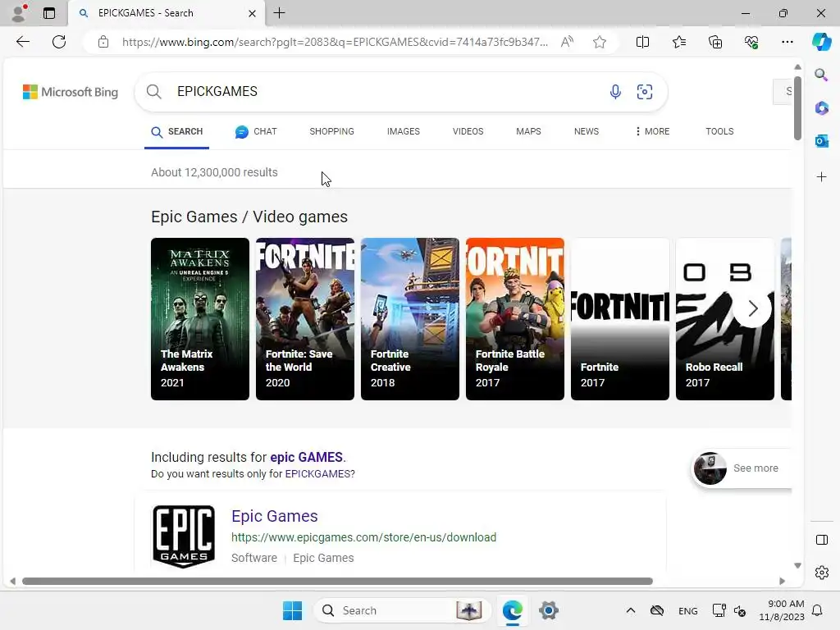Refresh the Bing search page
840x630 pixels.
tap(59, 42)
